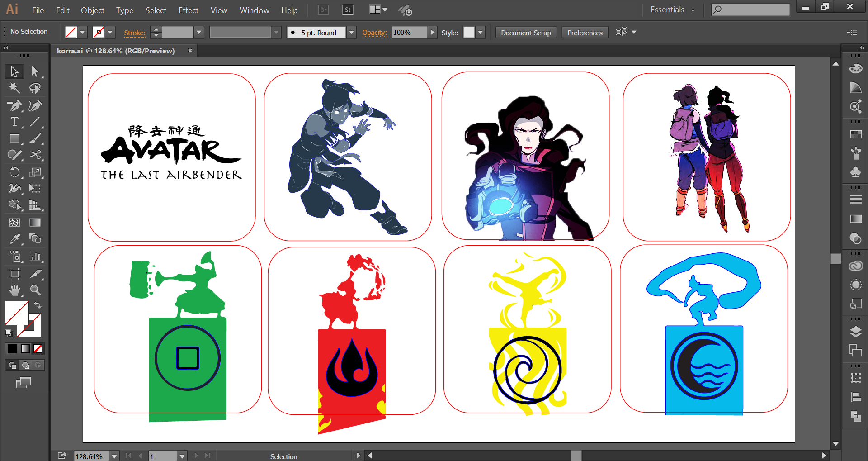The height and width of the screenshot is (461, 868).
Task: Expand the collapsed right panel dock
Action: 862,48
